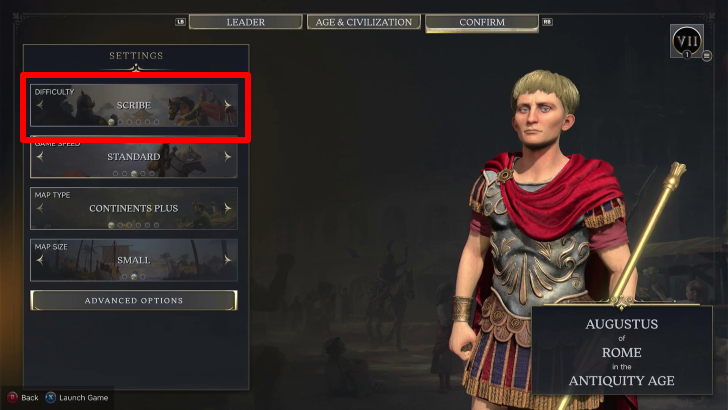Click the B Back button icon
This screenshot has height=410, width=728.
13,397
